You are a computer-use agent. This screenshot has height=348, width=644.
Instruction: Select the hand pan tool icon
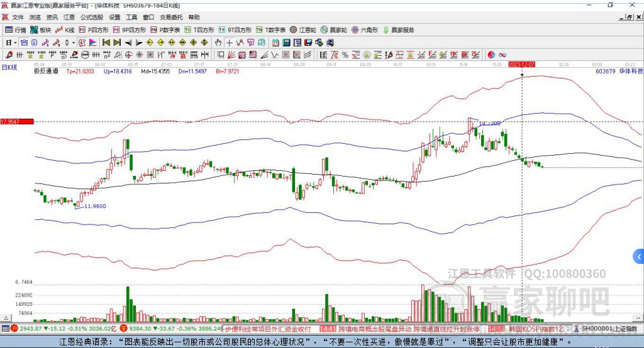[218, 43]
